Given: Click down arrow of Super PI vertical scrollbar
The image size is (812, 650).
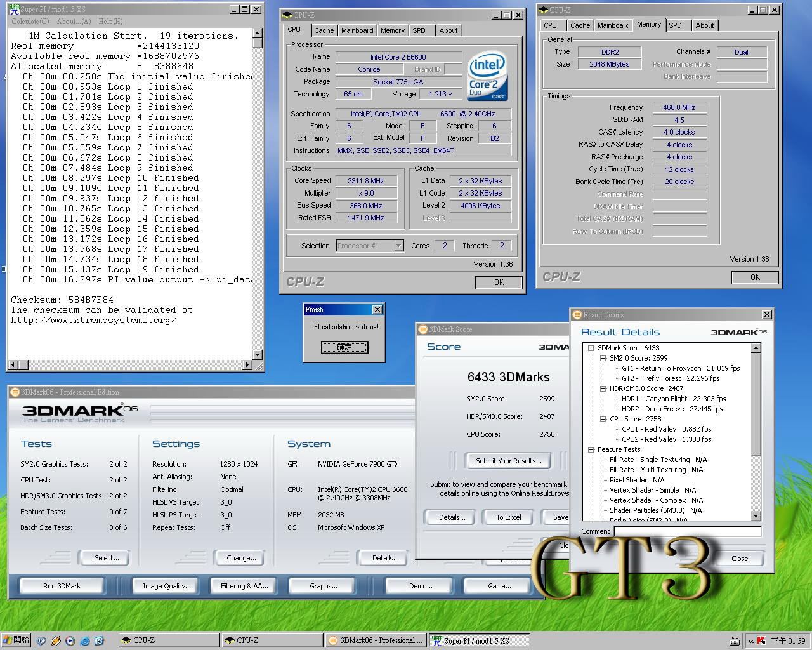Looking at the screenshot, I should pyautogui.click(x=258, y=355).
